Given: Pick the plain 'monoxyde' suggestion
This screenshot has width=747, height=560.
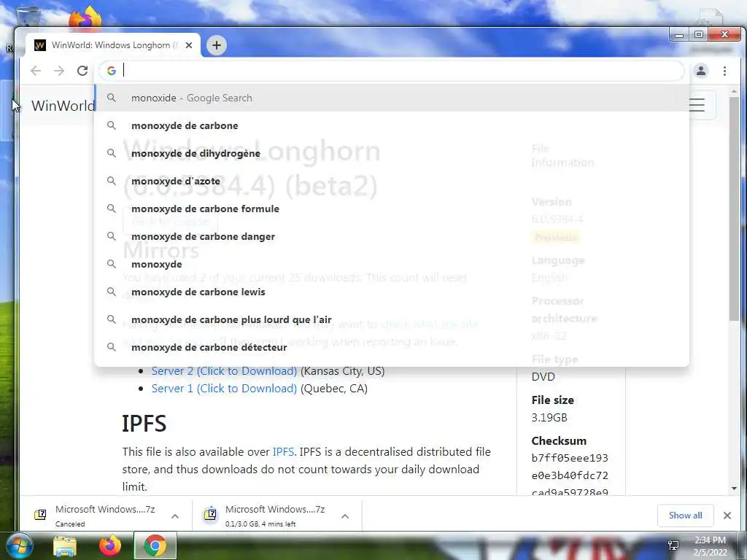Looking at the screenshot, I should (392, 264).
